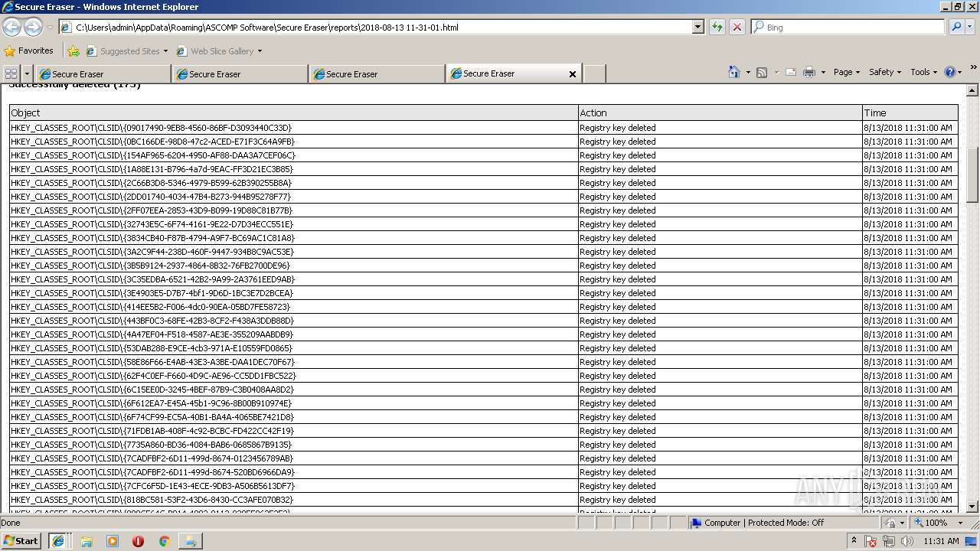Click the Add to Favorites Bar icon
This screenshot has width=980, height=551.
point(73,51)
